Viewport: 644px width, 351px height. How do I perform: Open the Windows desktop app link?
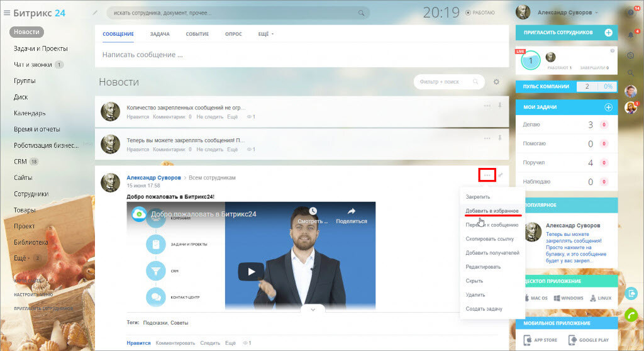(x=569, y=298)
